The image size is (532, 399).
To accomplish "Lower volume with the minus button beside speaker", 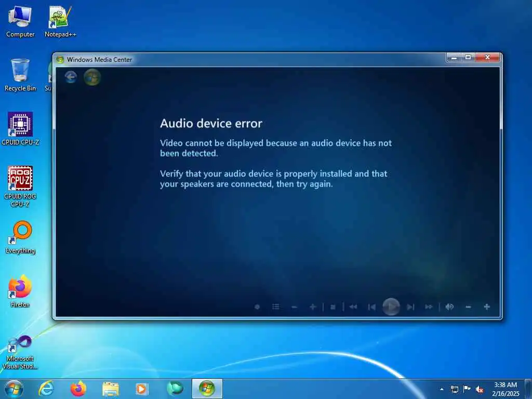I will coord(468,307).
